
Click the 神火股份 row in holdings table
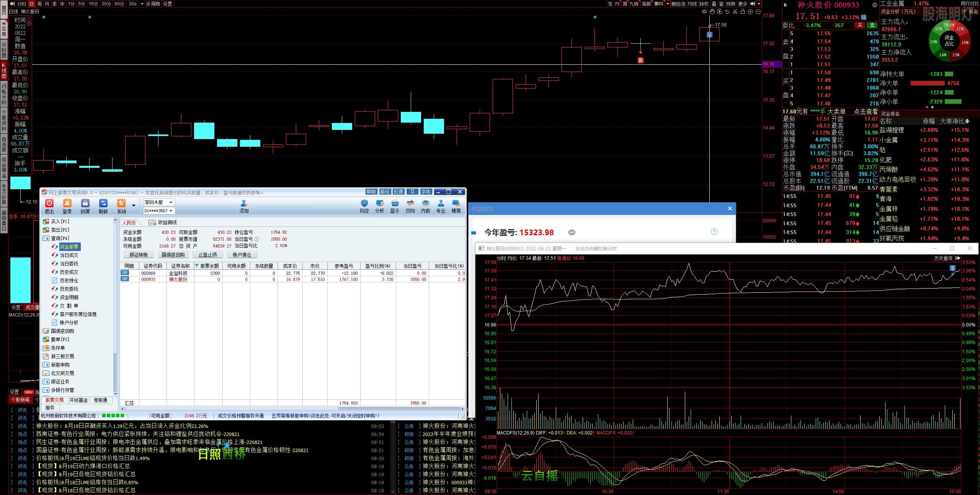293,279
